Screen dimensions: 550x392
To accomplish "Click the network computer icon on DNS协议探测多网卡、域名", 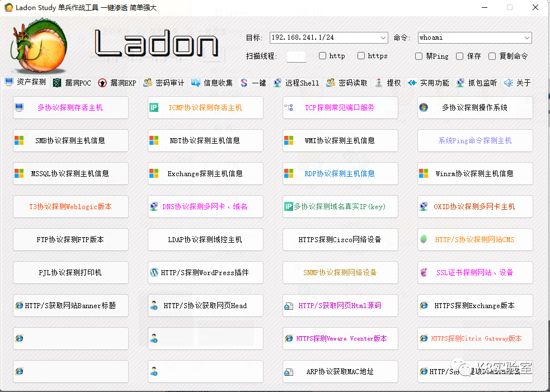I will 154,206.
